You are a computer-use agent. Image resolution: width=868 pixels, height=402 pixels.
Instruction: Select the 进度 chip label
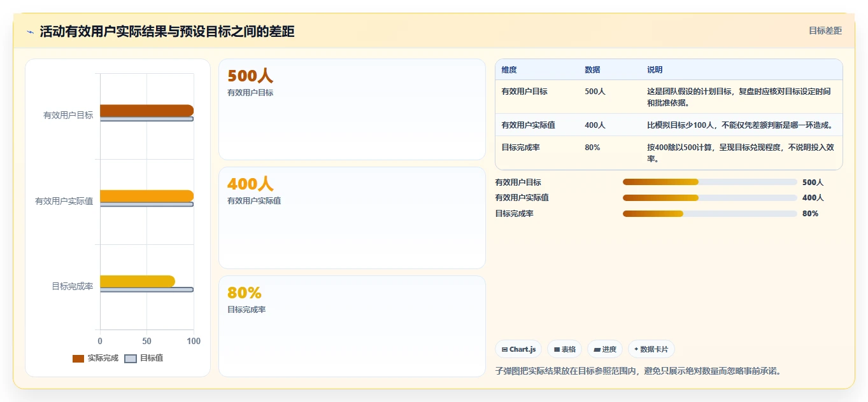[x=609, y=349]
